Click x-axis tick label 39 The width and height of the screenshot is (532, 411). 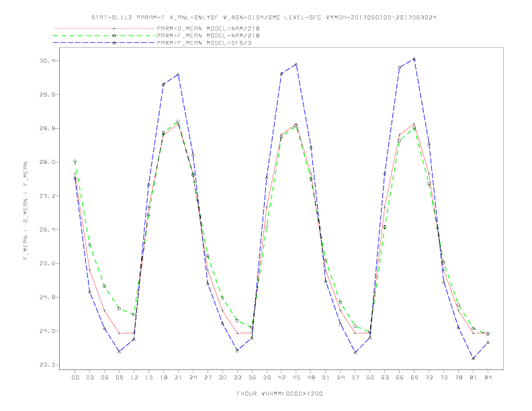click(267, 377)
